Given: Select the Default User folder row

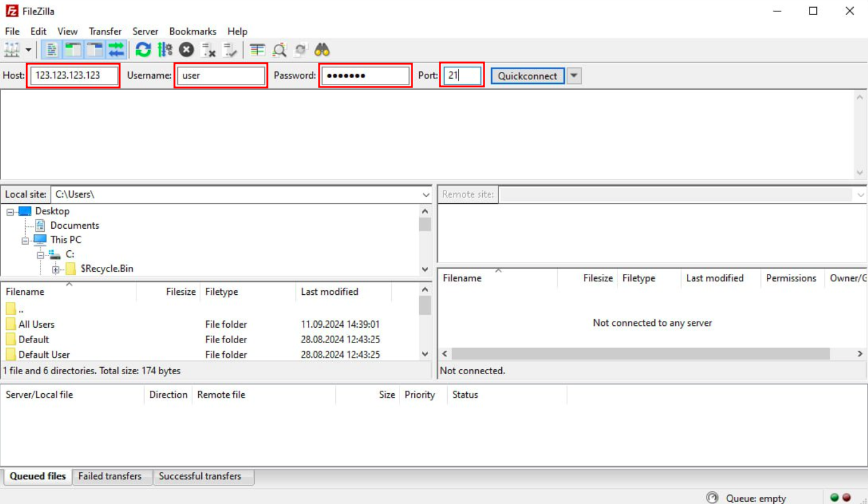Looking at the screenshot, I should pyautogui.click(x=210, y=355).
